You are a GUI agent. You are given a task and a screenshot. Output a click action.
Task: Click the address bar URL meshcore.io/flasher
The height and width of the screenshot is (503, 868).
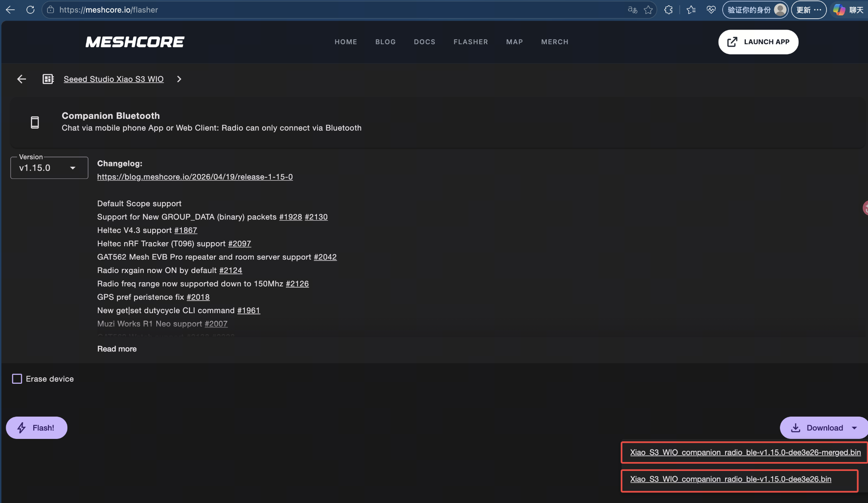pos(109,10)
